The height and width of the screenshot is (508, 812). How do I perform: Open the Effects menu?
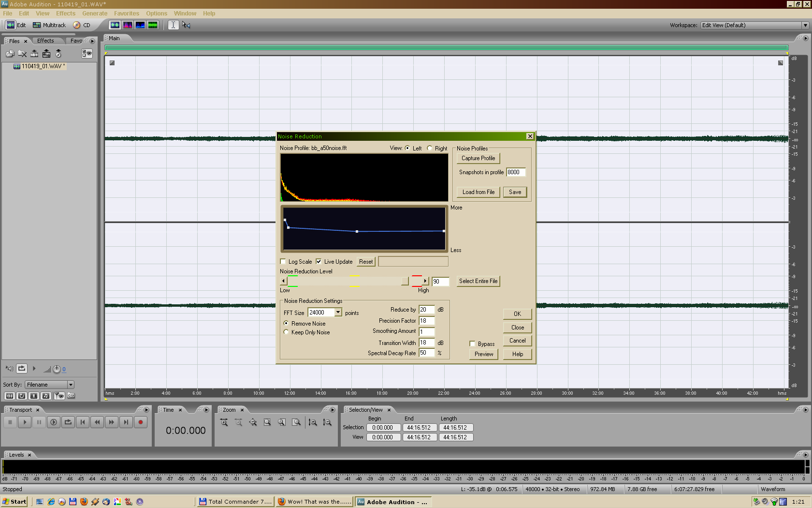coord(65,14)
